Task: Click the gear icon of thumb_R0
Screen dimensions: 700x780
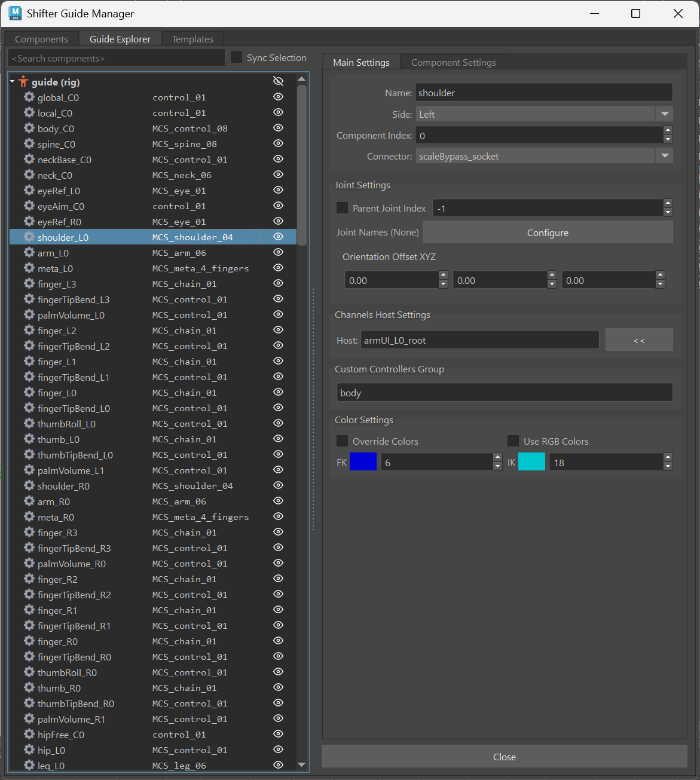Action: coord(29,687)
